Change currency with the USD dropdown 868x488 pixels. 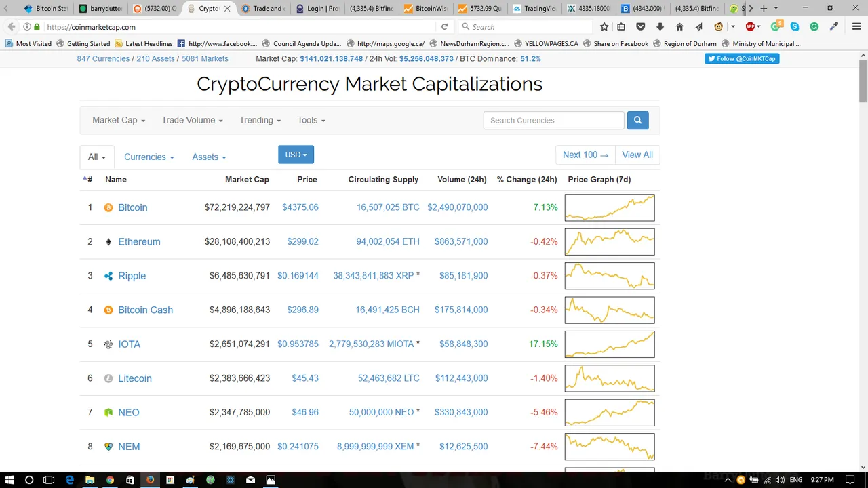[x=296, y=155]
